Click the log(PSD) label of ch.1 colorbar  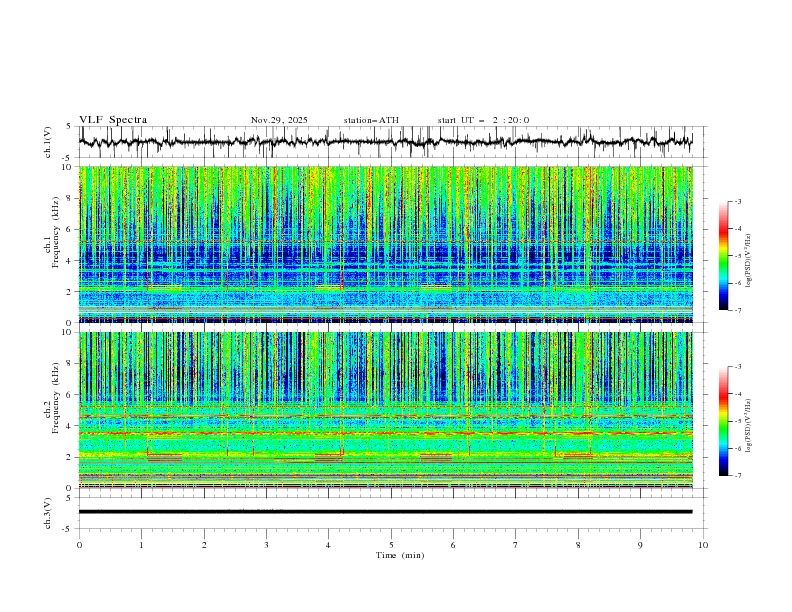749,261
